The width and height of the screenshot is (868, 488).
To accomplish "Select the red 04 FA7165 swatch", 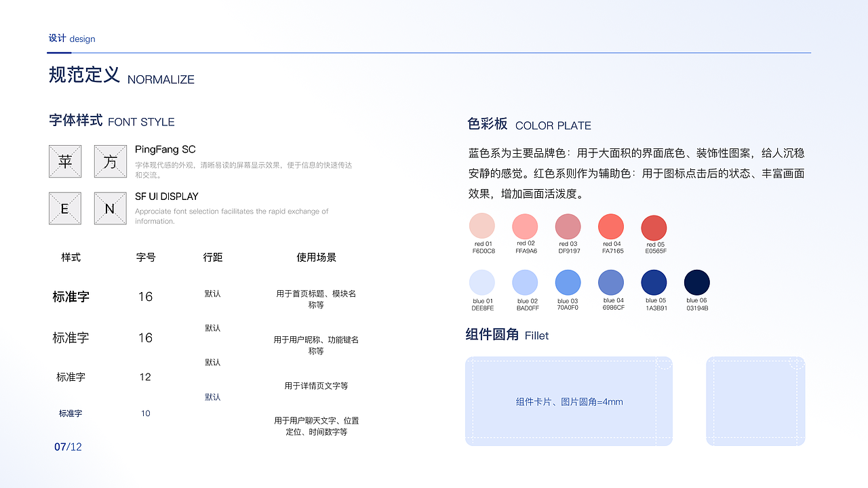I will click(611, 227).
